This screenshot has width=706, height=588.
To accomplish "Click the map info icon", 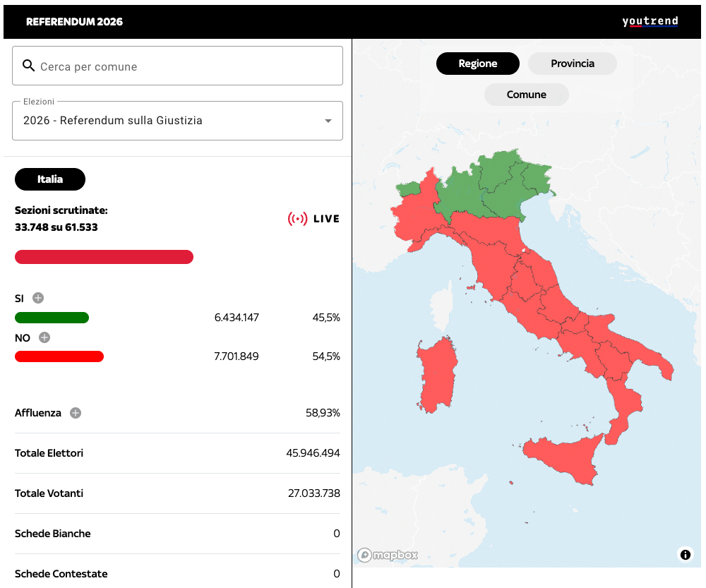I will pyautogui.click(x=685, y=554).
